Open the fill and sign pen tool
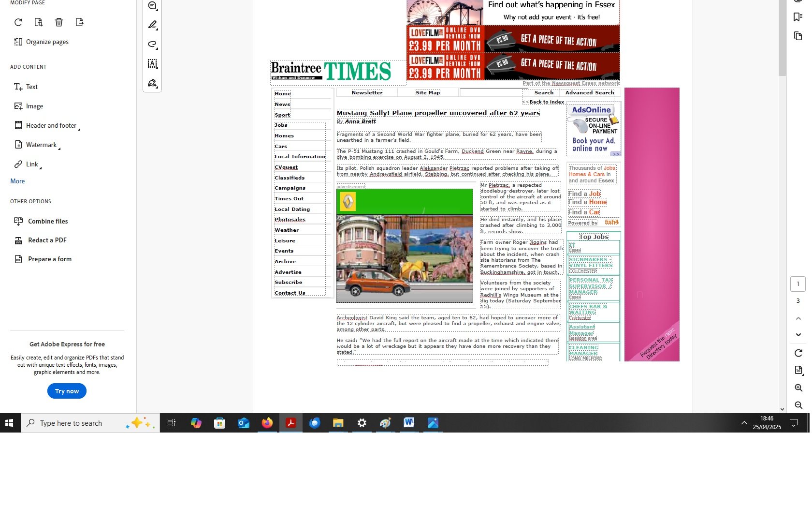The image size is (812, 508). pos(153,83)
